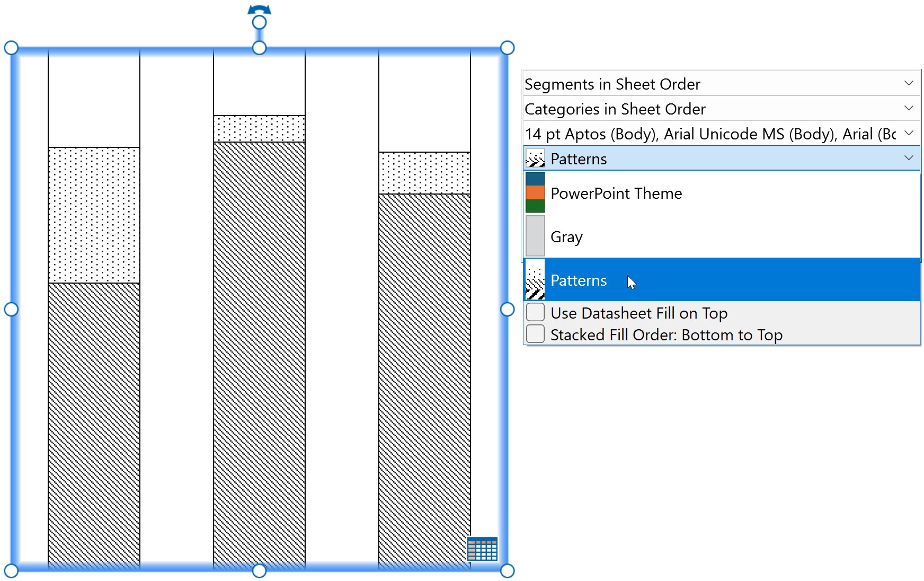
Task: Click the Gray scheme swatch icon
Action: pos(535,236)
